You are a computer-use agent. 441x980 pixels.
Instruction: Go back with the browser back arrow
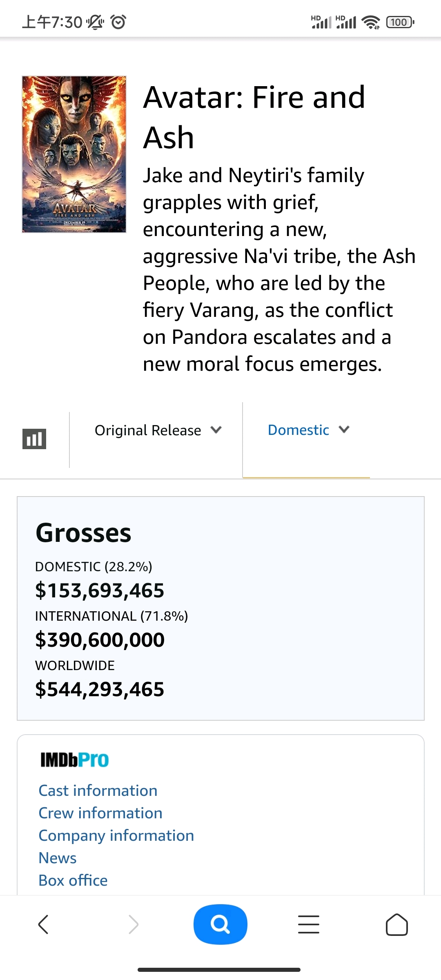[43, 924]
